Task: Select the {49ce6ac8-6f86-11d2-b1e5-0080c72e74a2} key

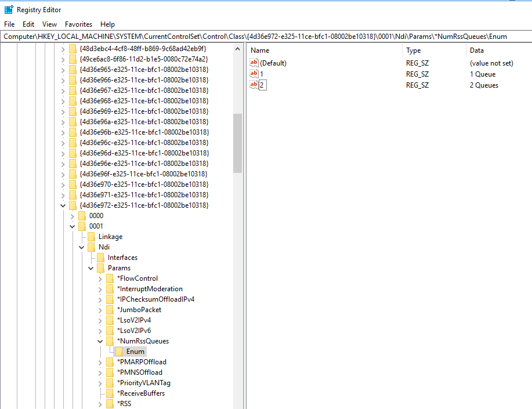Action: (143, 59)
